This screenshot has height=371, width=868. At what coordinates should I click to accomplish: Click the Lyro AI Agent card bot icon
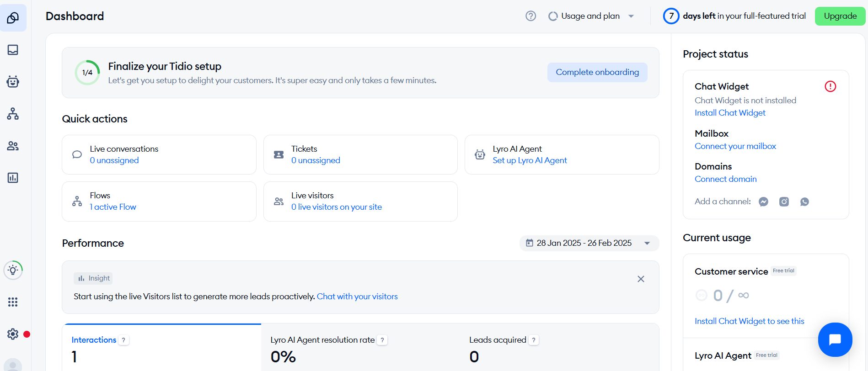[x=480, y=154]
